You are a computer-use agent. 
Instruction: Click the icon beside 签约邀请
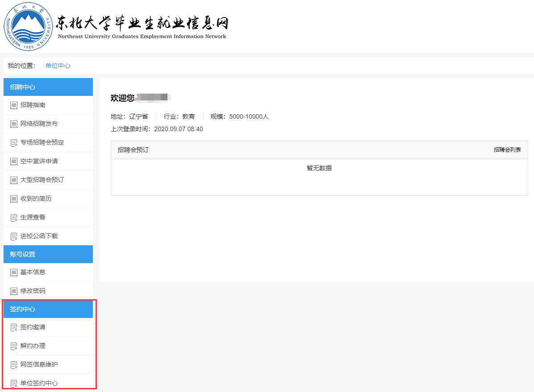pyautogui.click(x=14, y=328)
